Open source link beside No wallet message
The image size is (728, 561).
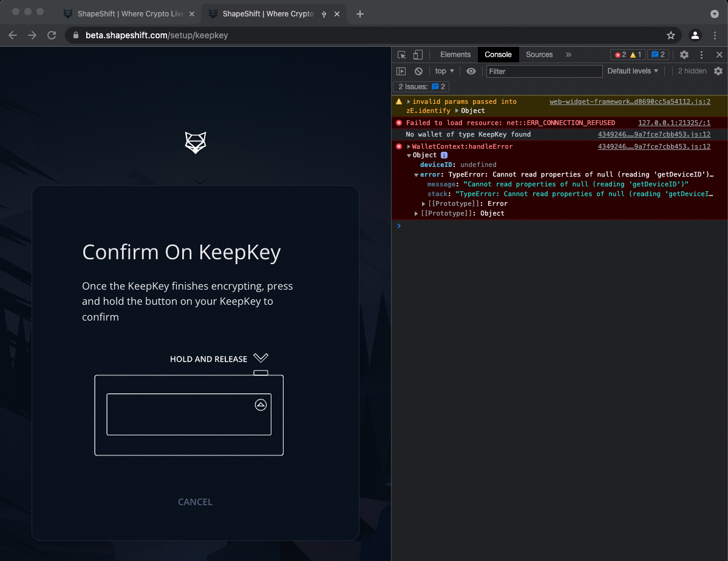(x=654, y=134)
